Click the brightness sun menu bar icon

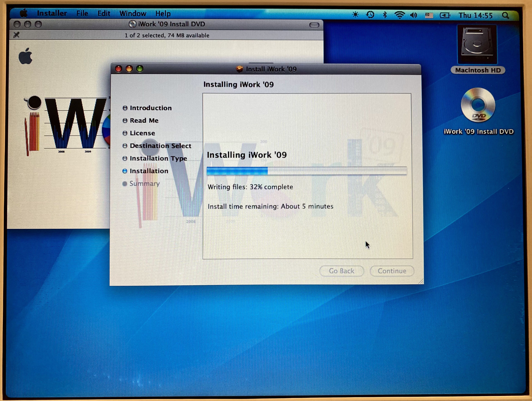[355, 15]
